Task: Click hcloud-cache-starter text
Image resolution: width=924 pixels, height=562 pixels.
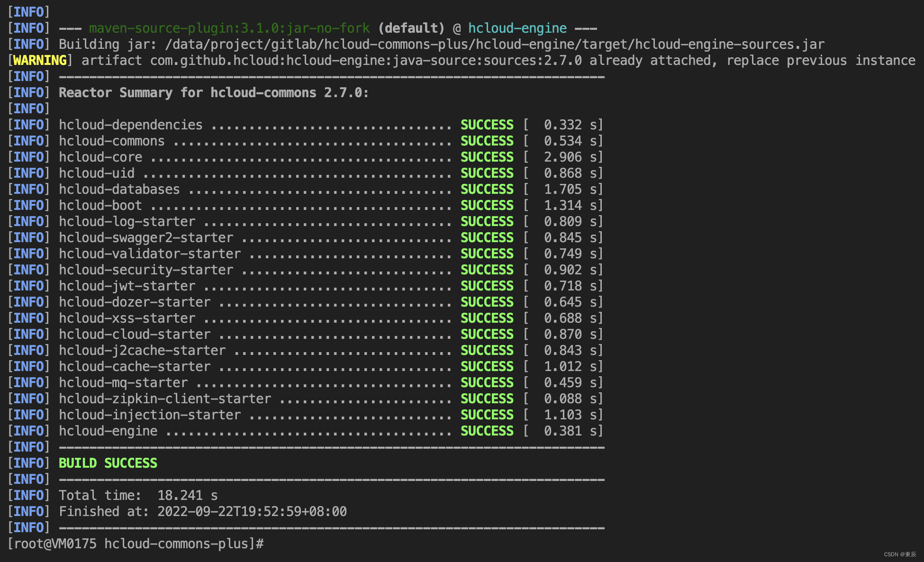Action: (x=135, y=366)
